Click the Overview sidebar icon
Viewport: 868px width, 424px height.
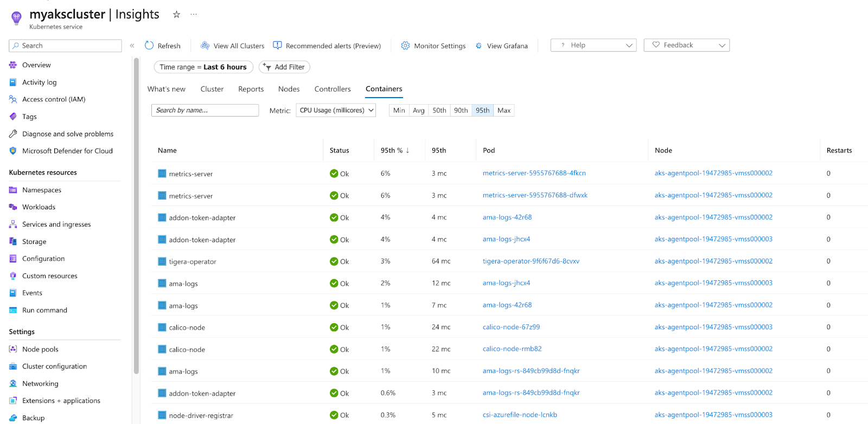coord(13,65)
